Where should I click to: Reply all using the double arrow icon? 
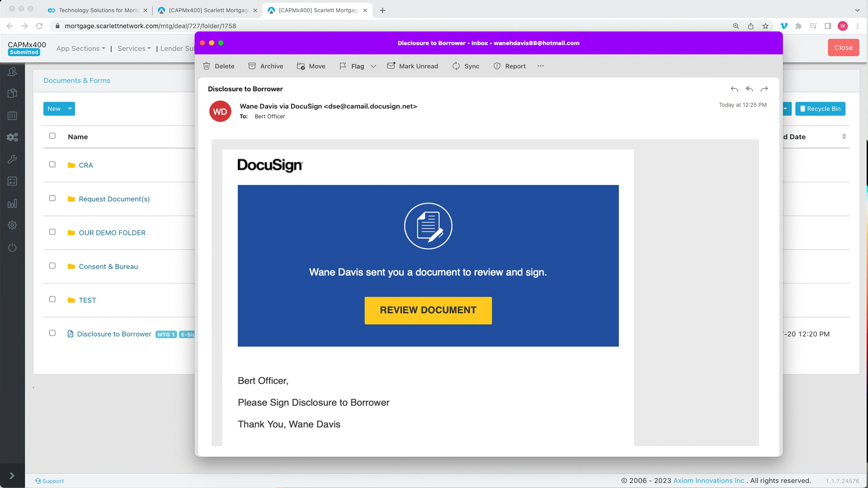(x=749, y=89)
